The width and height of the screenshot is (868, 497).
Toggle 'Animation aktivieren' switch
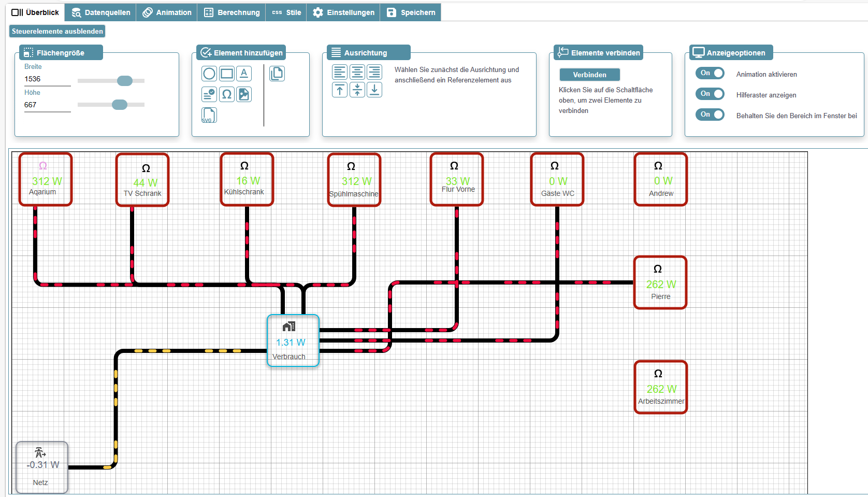tap(710, 73)
